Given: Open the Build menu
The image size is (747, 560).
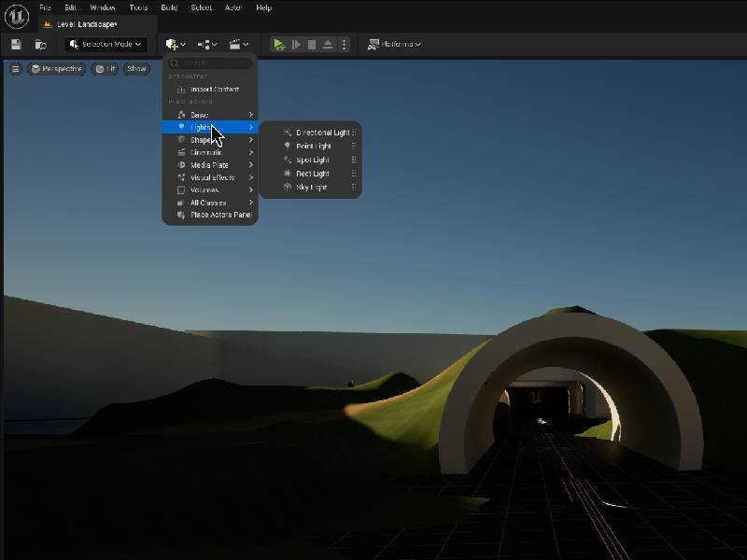Looking at the screenshot, I should (x=169, y=7).
